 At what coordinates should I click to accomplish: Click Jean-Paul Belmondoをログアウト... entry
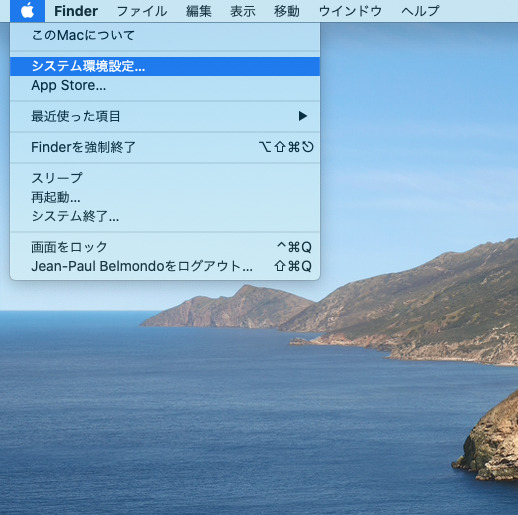[165, 266]
